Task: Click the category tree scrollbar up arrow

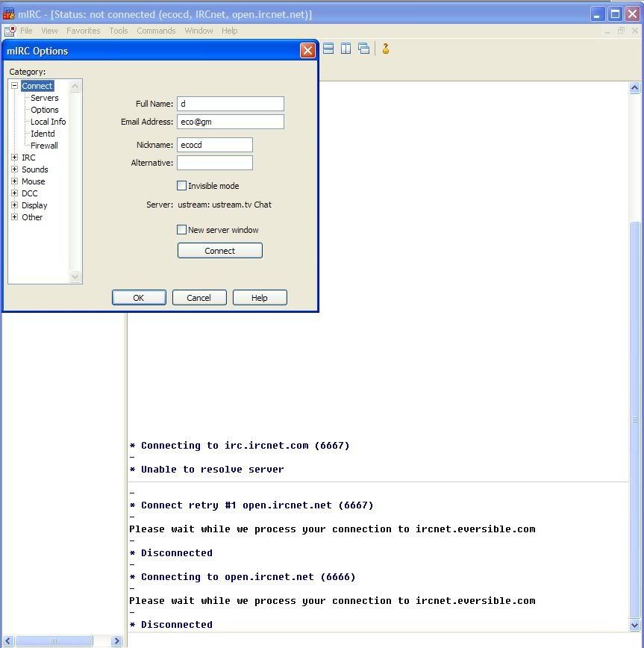Action: [75, 86]
